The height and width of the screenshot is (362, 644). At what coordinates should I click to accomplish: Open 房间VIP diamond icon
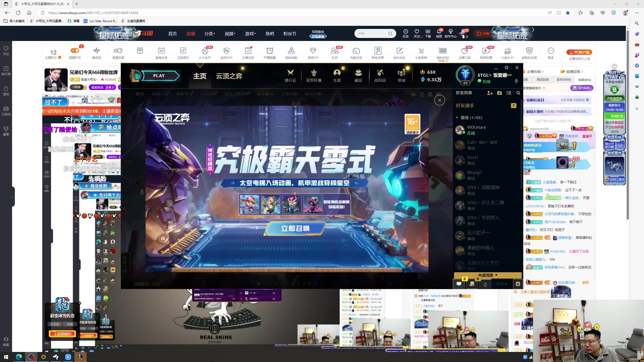[313, 53]
